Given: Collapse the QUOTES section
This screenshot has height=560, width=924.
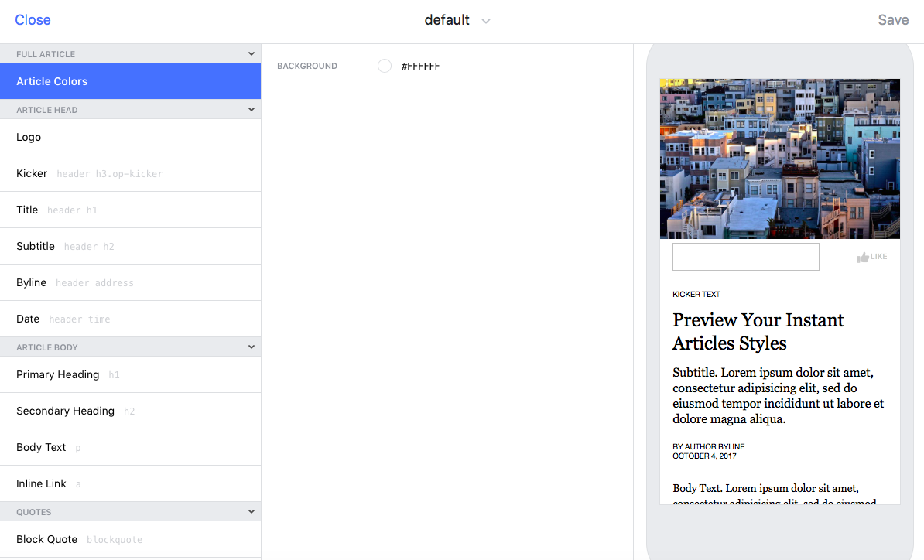Looking at the screenshot, I should (251, 511).
